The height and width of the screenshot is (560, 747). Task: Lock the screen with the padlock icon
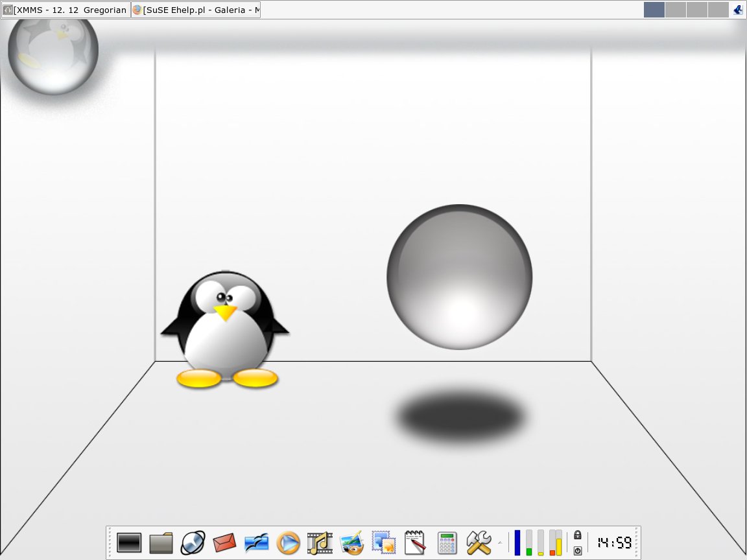pyautogui.click(x=577, y=535)
